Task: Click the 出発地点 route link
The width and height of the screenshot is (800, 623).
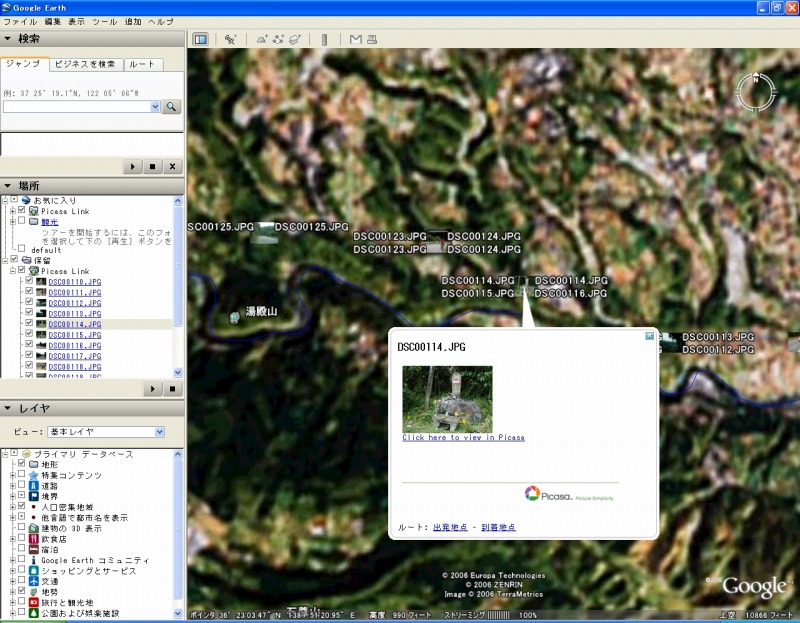Action: coord(450,527)
